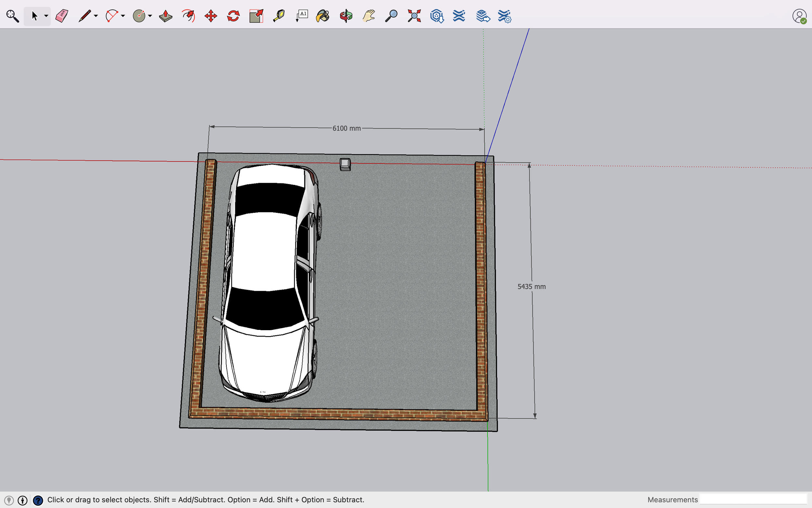Image resolution: width=812 pixels, height=508 pixels.
Task: Select the Pan hand tool
Action: click(x=369, y=16)
